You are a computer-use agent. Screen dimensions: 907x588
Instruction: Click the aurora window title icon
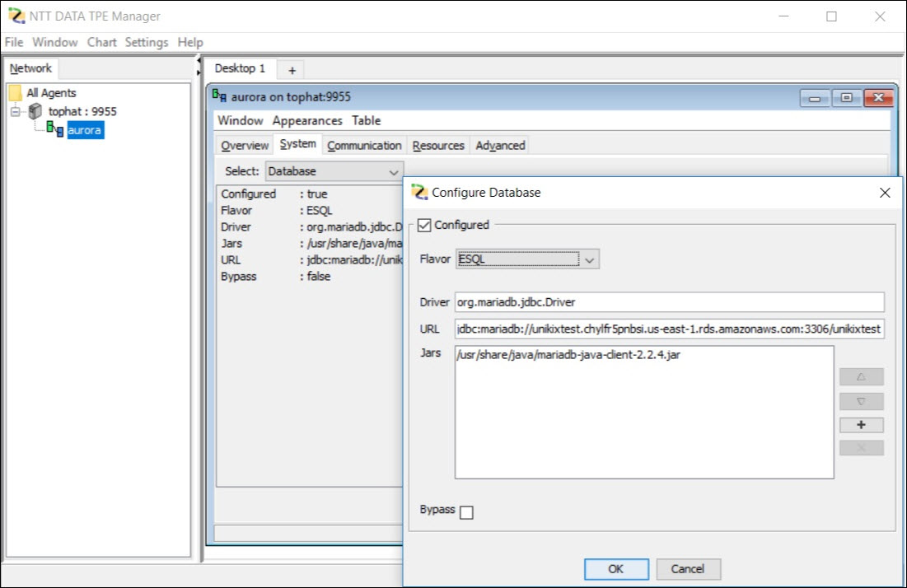click(x=219, y=96)
